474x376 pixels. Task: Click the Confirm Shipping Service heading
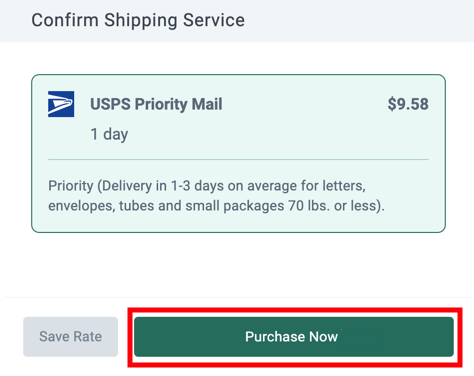point(138,20)
